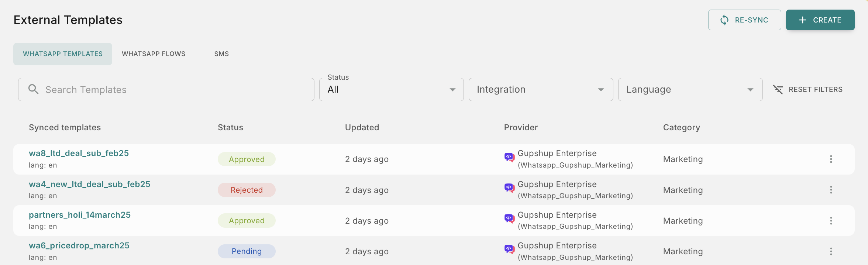Open the three-dot menu for wa4_new_ltd_deal_sub_feb25

coord(831,190)
